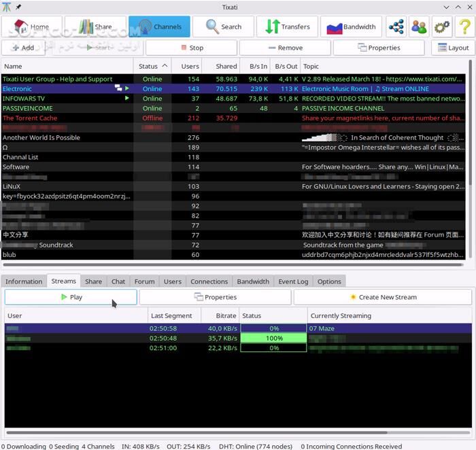The width and height of the screenshot is (476, 450).
Task: Click the pin icon in title bar
Action: click(18, 6)
